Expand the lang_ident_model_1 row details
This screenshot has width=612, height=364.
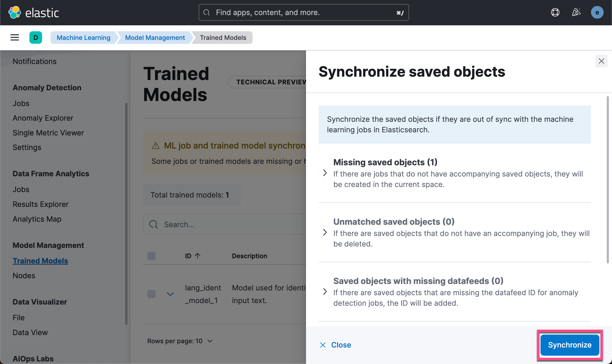point(170,294)
